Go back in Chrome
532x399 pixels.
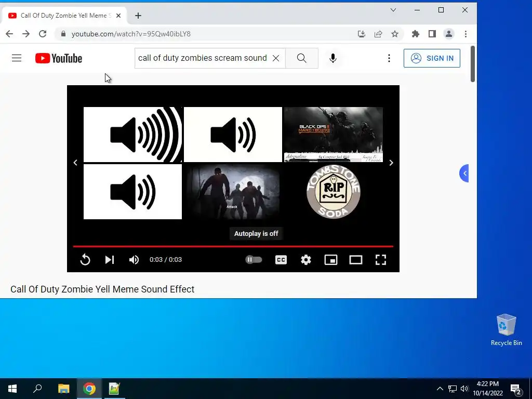9,34
